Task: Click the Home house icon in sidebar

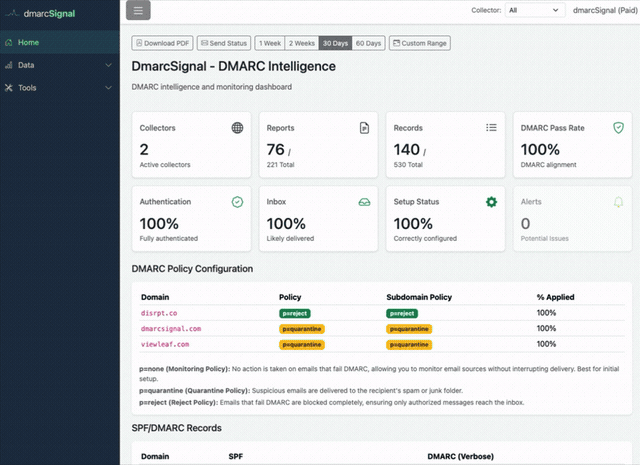Action: pyautogui.click(x=9, y=42)
